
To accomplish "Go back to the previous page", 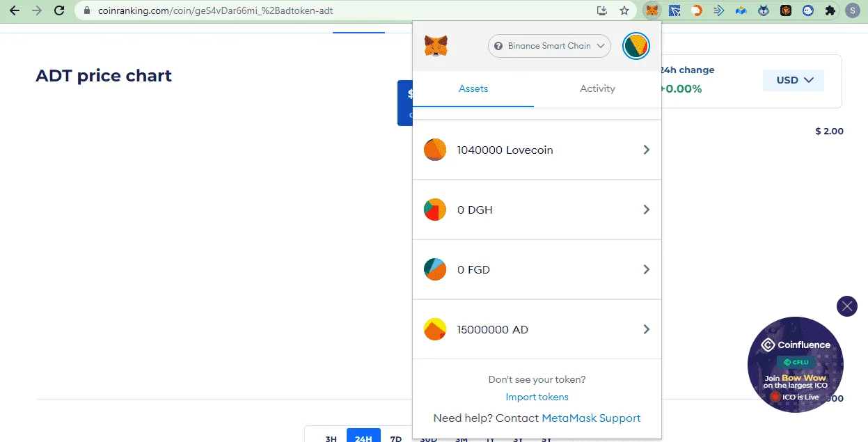I will coord(14,10).
